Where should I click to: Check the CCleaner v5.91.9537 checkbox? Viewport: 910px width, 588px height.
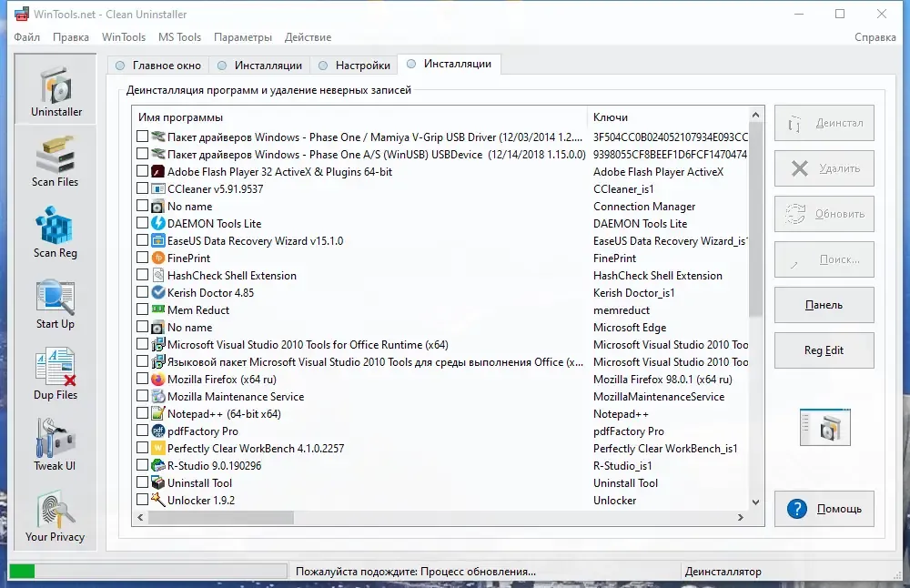pyautogui.click(x=142, y=188)
